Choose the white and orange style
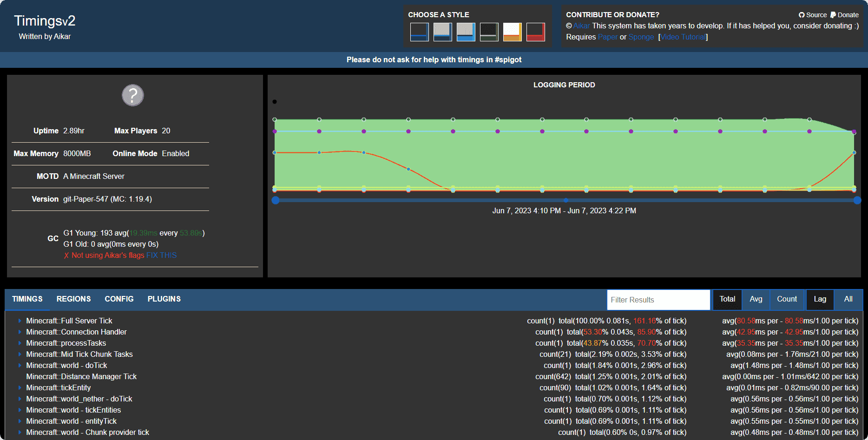Image resolution: width=868 pixels, height=440 pixels. [x=512, y=32]
